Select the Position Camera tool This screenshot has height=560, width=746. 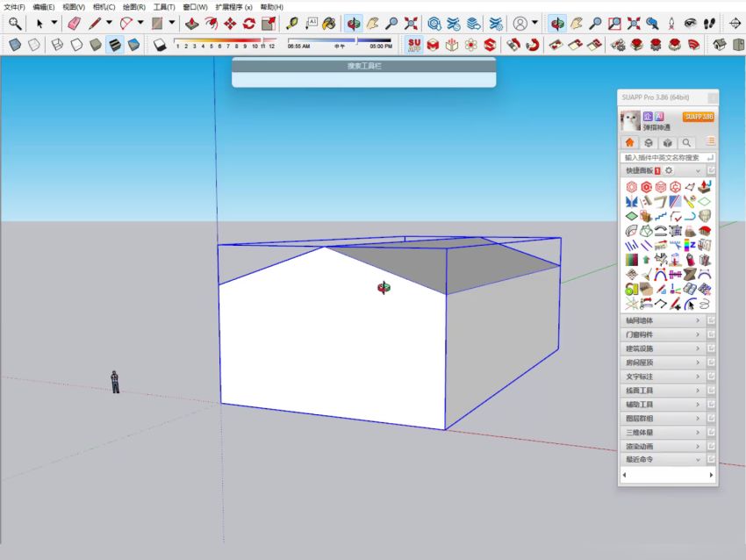671,24
